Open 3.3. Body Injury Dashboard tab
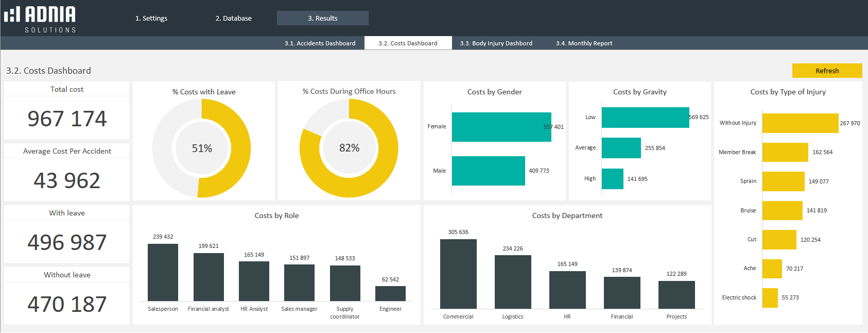 tap(496, 43)
